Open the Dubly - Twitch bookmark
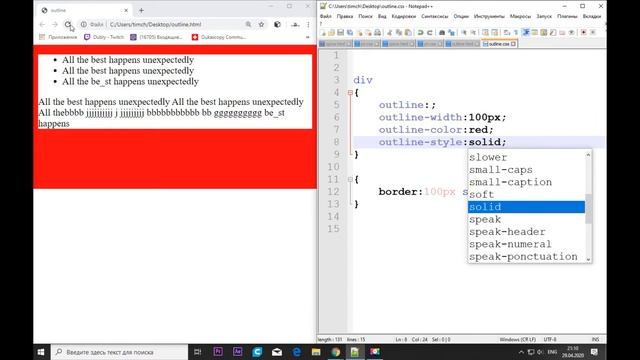Screen dimensions: 640x360 tap(104, 37)
